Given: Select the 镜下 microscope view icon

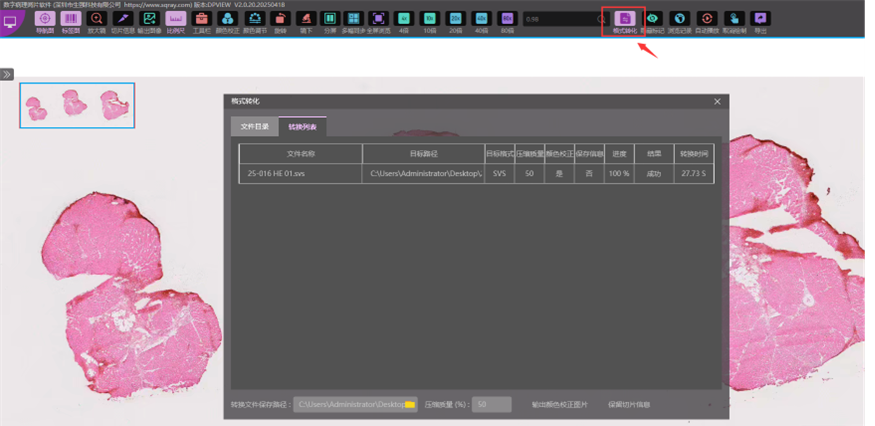Looking at the screenshot, I should (306, 18).
